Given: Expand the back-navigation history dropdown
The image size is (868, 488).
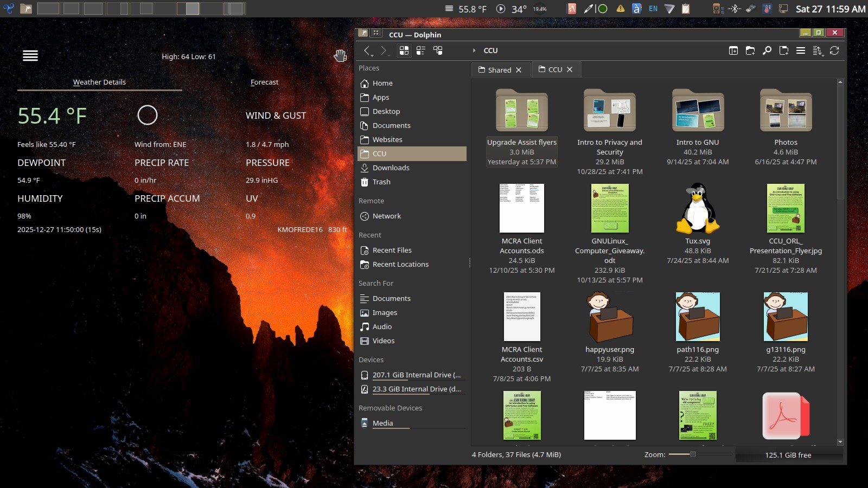Looking at the screenshot, I should coord(372,55).
